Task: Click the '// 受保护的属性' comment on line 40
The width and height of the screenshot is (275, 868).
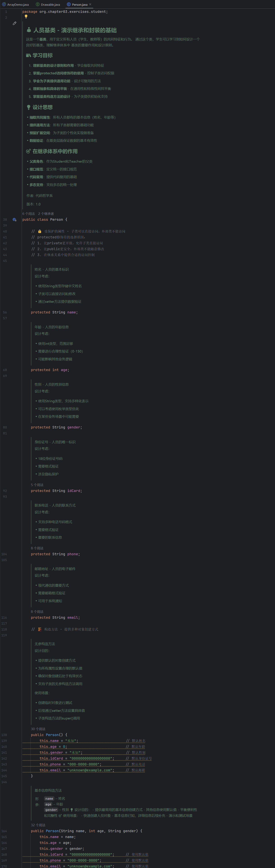Action: 78,231
